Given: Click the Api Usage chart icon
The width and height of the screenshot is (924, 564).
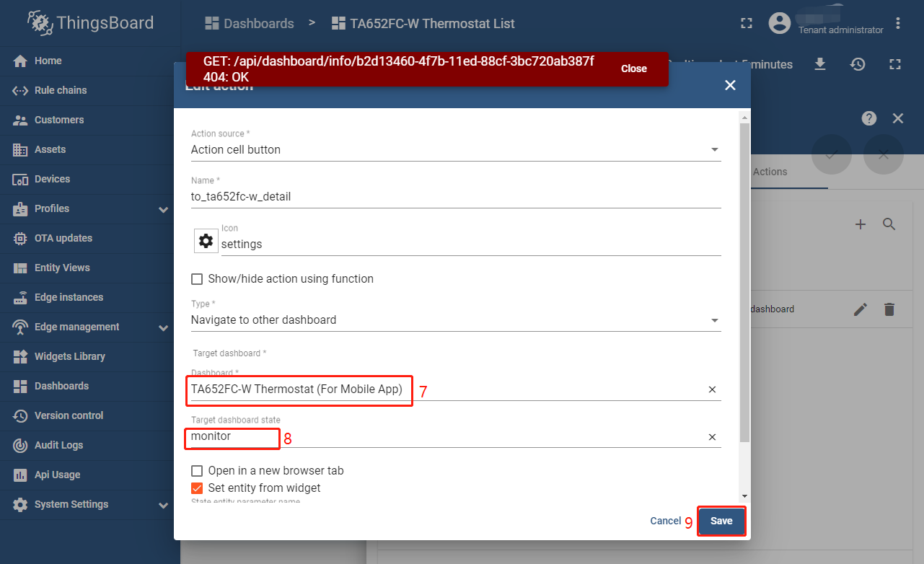Looking at the screenshot, I should pyautogui.click(x=21, y=475).
